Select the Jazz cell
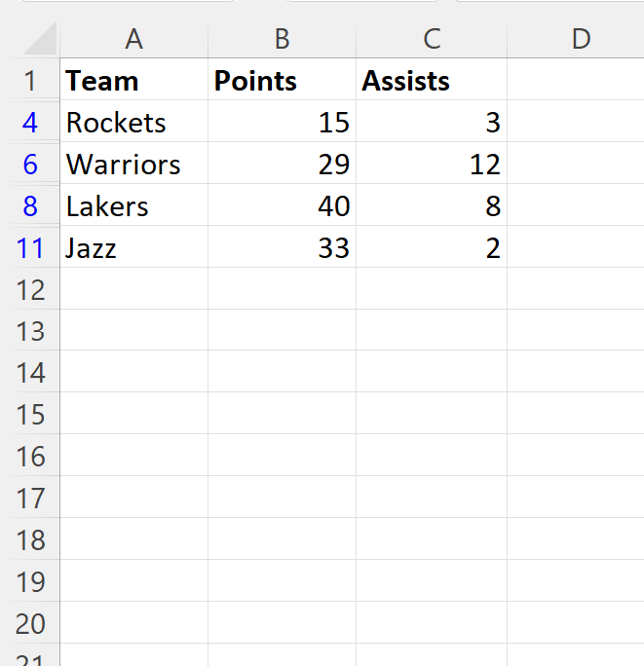This screenshot has width=644, height=666. pos(133,248)
